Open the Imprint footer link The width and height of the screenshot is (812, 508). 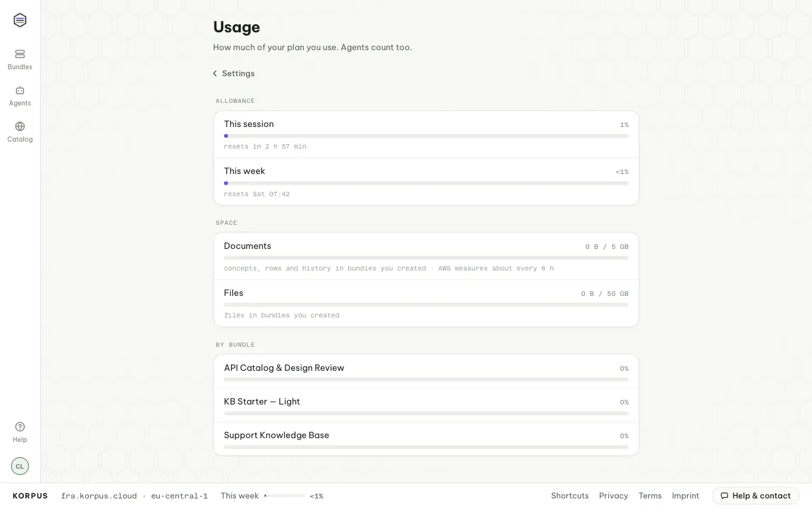[x=686, y=496]
